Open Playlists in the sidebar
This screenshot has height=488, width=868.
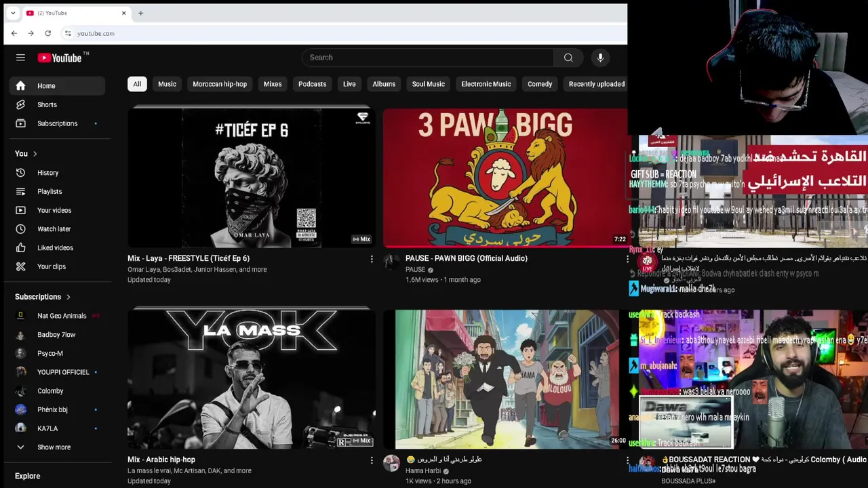click(x=57, y=192)
